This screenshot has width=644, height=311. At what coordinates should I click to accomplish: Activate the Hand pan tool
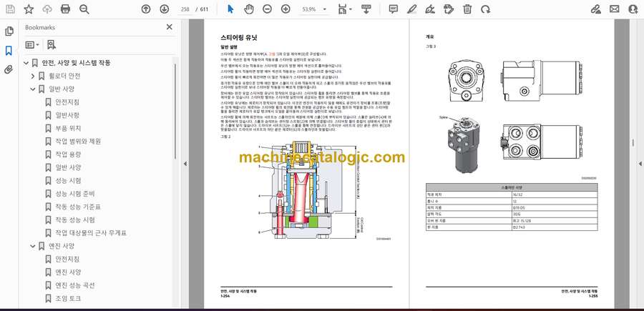point(249,9)
